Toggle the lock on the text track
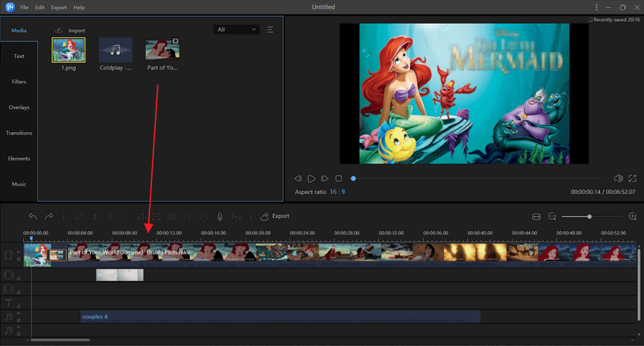644x346 pixels. pos(18,306)
